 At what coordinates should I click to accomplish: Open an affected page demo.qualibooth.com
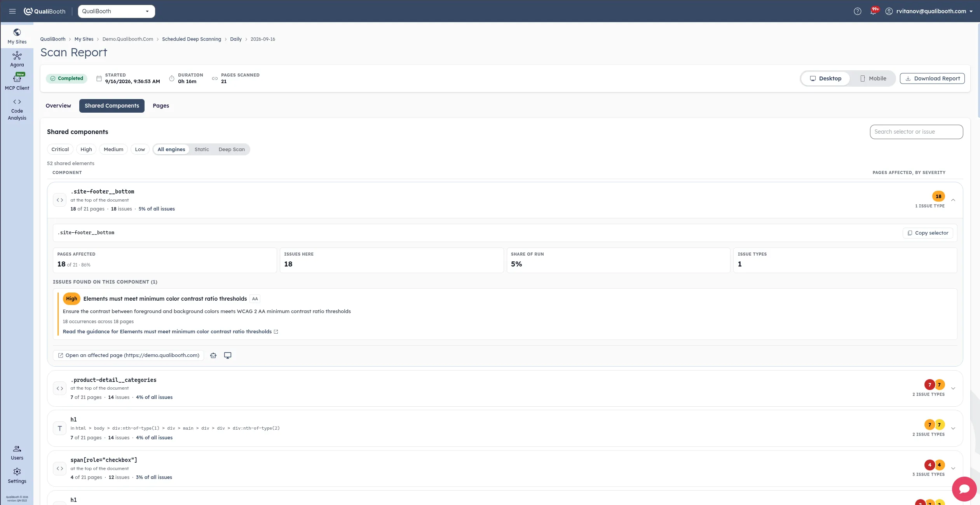pyautogui.click(x=129, y=355)
